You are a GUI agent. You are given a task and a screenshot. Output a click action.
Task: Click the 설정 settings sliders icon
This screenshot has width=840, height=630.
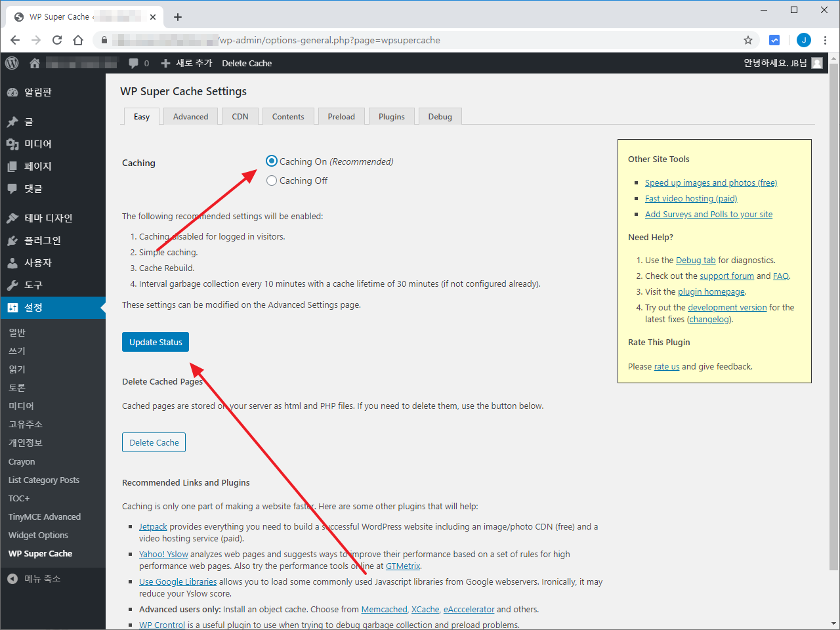click(x=12, y=307)
